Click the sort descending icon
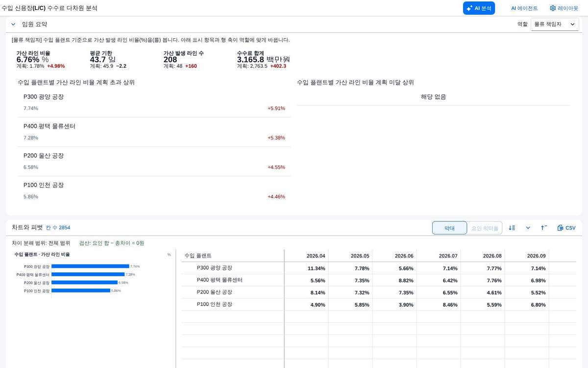Viewport: 588px width, 368px height. click(512, 228)
